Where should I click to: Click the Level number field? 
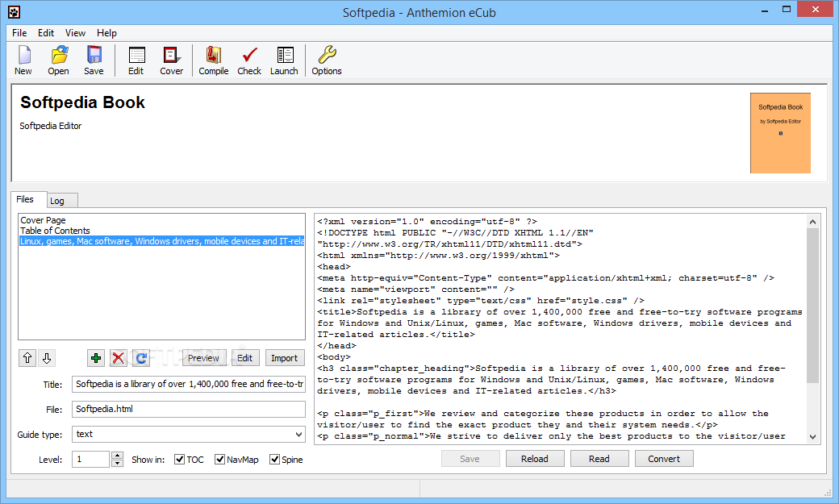pos(91,459)
